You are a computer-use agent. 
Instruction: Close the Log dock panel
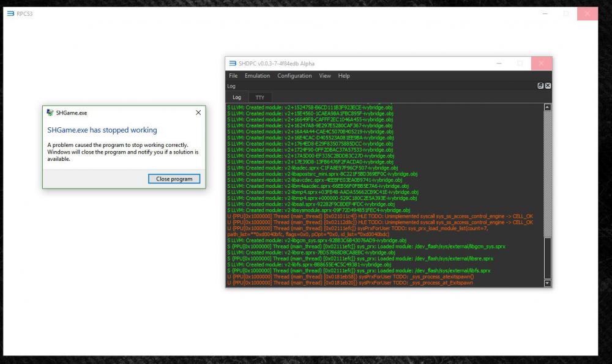pos(548,86)
